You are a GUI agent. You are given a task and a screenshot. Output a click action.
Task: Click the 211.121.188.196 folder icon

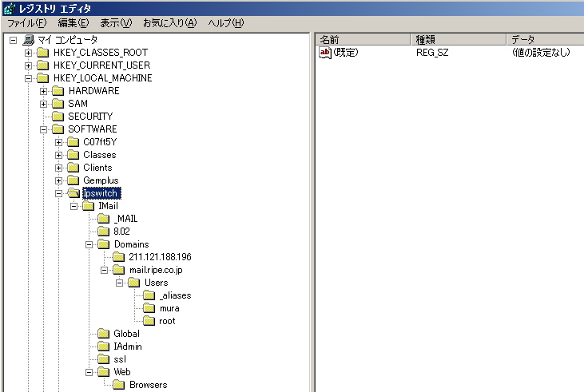pos(119,257)
